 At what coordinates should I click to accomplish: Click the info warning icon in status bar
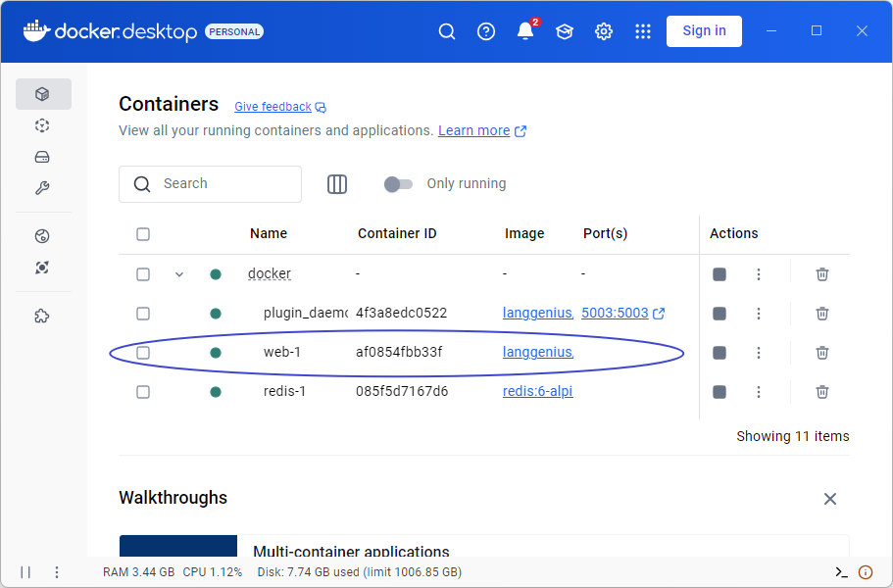pyautogui.click(x=866, y=572)
